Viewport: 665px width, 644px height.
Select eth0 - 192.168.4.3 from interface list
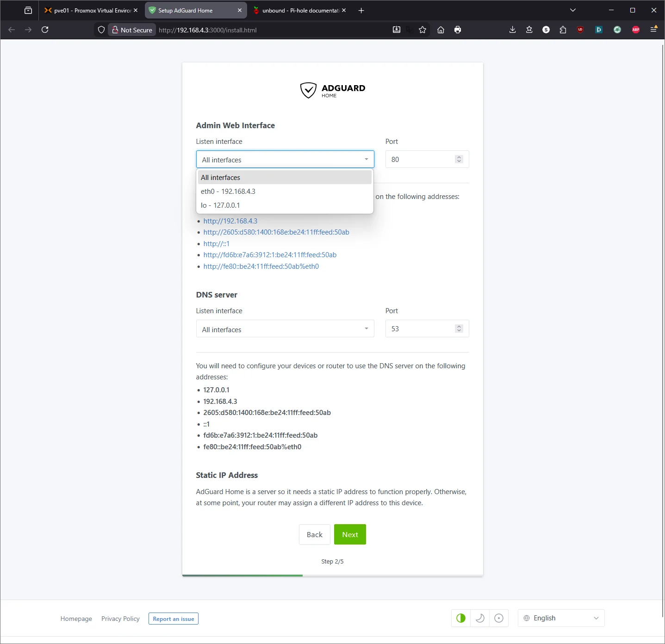point(228,191)
